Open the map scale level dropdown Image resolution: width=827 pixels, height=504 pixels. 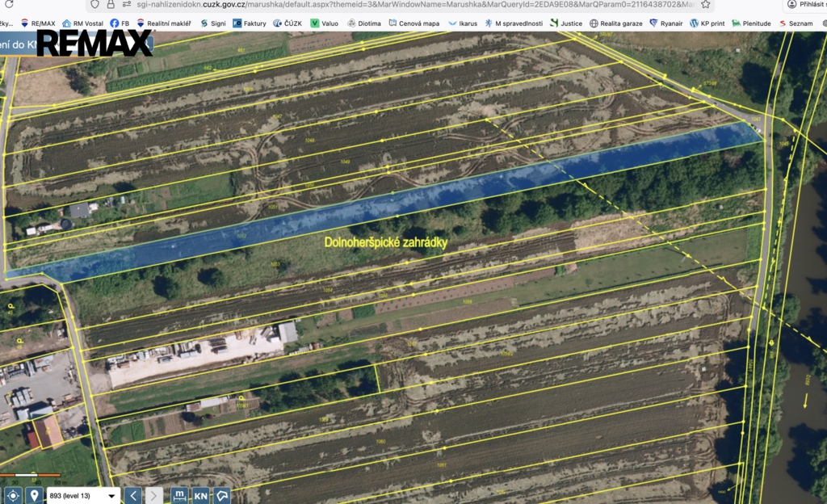(83, 496)
